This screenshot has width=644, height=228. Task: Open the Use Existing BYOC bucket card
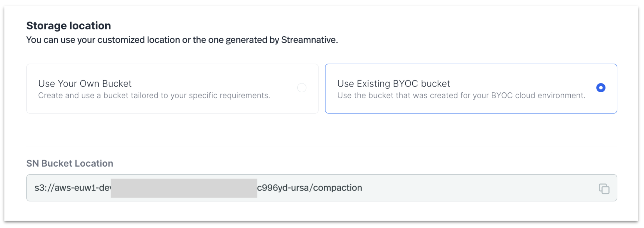[471, 89]
